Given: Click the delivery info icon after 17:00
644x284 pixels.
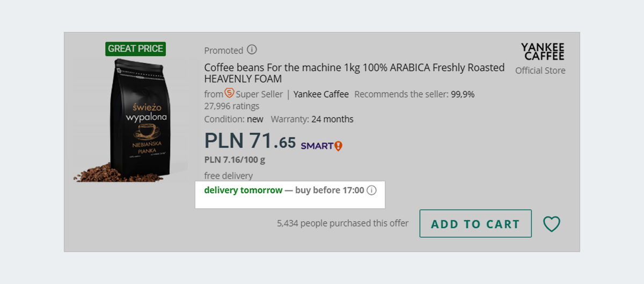Looking at the screenshot, I should [x=372, y=190].
